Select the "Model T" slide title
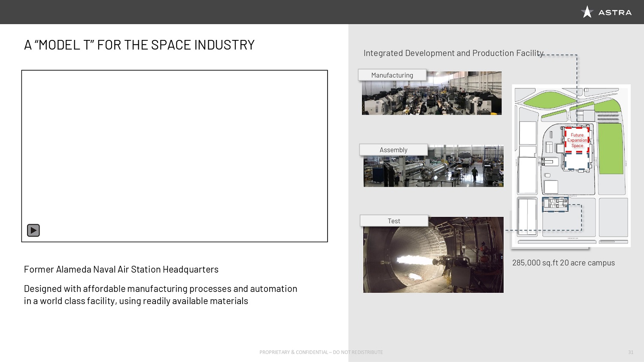The image size is (644, 362). (x=139, y=45)
